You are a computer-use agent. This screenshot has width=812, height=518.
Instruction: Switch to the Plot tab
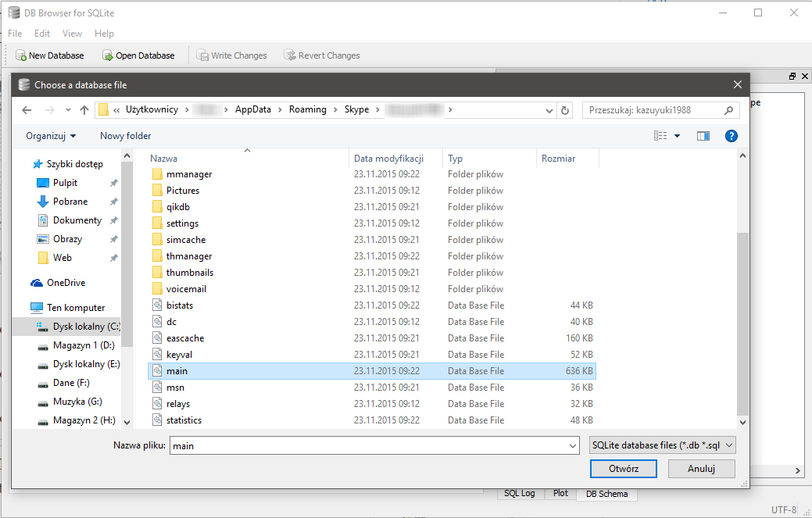tap(560, 493)
